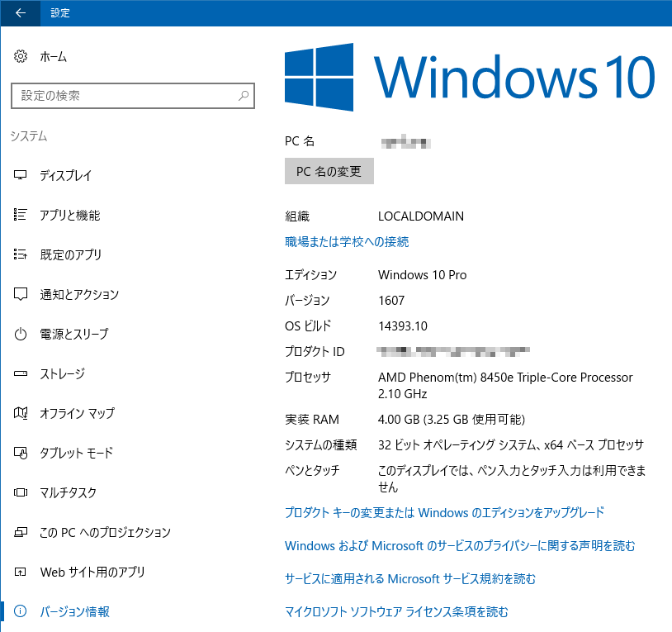
Task: Select バージョン情報 in sidebar
Action: pyautogui.click(x=75, y=611)
